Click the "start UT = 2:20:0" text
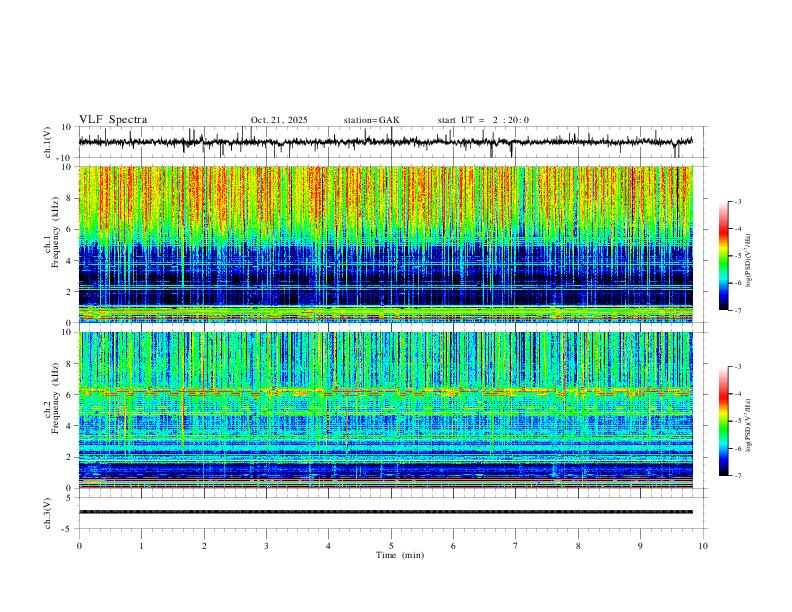Image resolution: width=792 pixels, height=612 pixels. pos(483,120)
